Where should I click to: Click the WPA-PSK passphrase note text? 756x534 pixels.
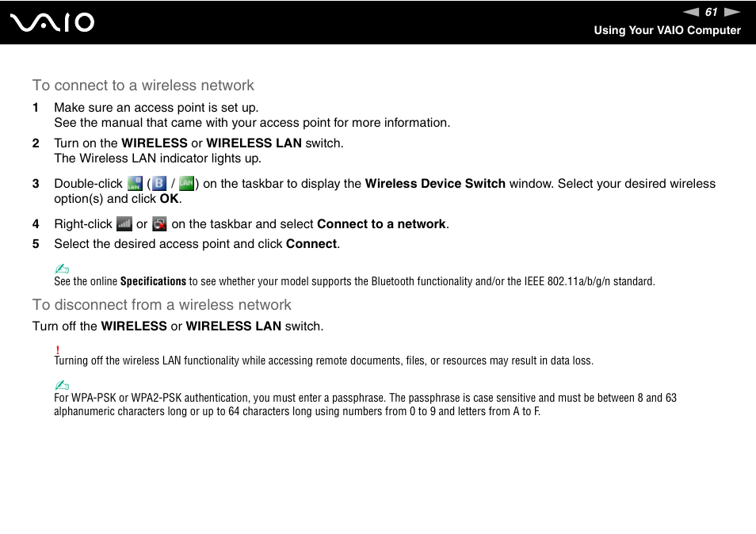point(365,404)
